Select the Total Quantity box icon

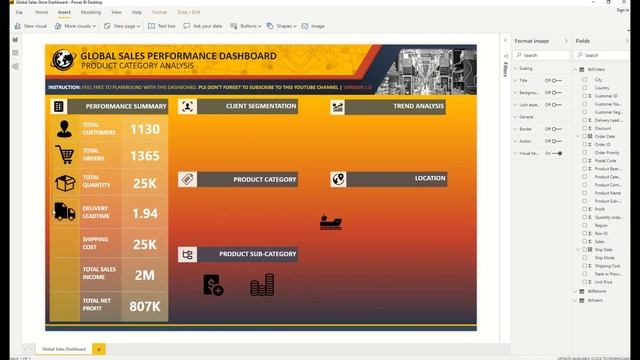coord(65,183)
